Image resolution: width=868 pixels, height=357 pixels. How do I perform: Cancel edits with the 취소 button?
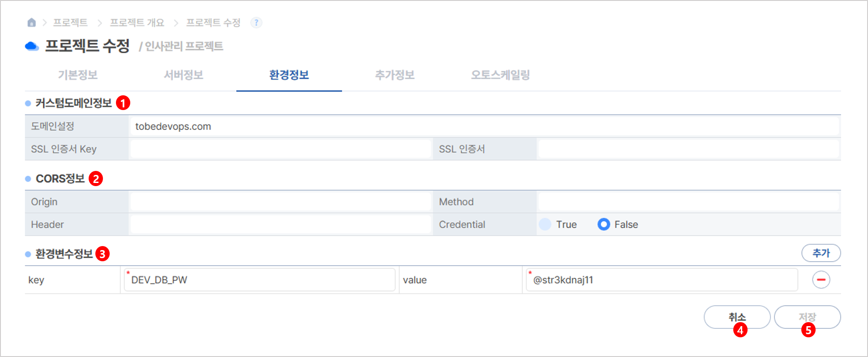point(737,317)
